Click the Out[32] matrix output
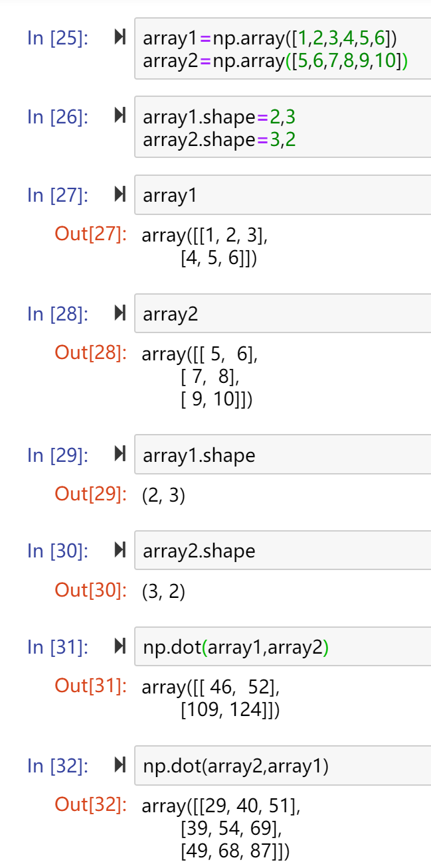Image resolution: width=431 pixels, height=868 pixels. (x=221, y=828)
